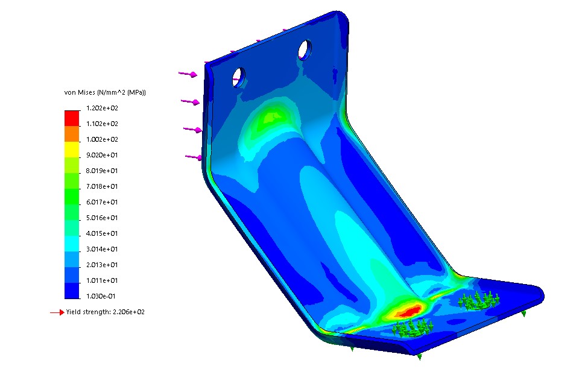Viewport: 582px width, 392px height.
Task: Click the 8.019e+01 legend value
Action: click(102, 171)
